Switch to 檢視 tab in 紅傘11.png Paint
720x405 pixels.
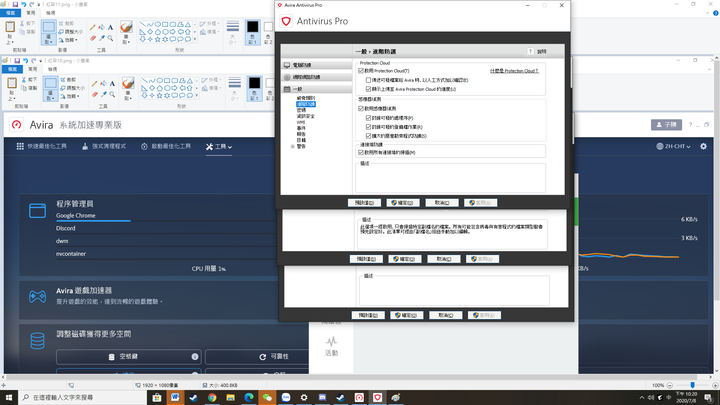click(51, 13)
